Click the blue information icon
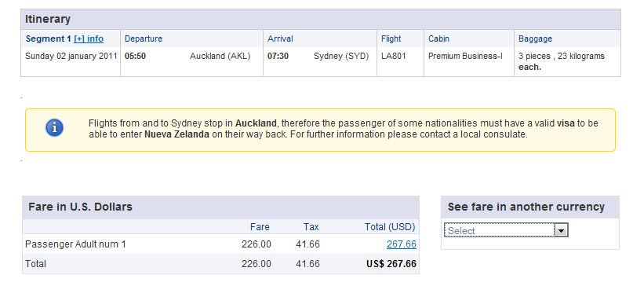 pyautogui.click(x=54, y=127)
